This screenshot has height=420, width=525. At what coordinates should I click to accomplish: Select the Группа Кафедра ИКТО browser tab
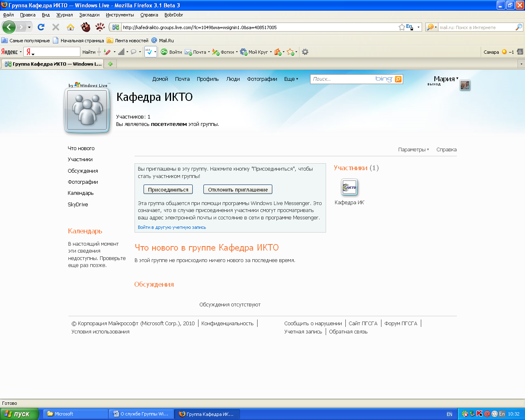click(53, 64)
